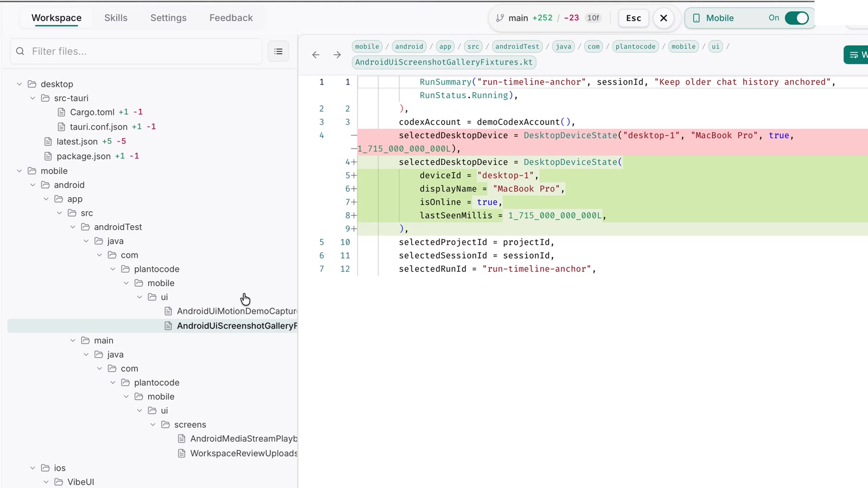The height and width of the screenshot is (488, 868).
Task: Click the 'plantocode' breadcrumb chip
Action: click(636, 47)
